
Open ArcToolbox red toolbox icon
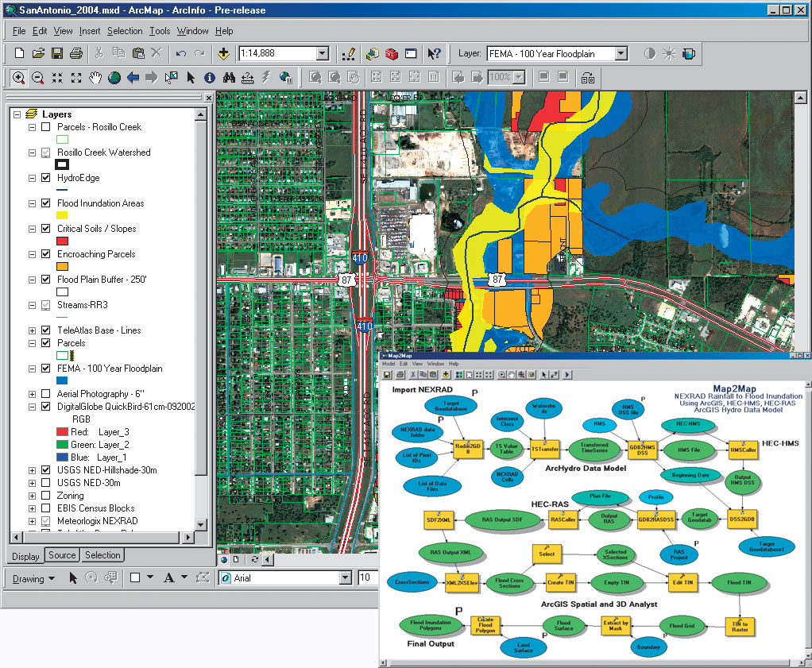pyautogui.click(x=391, y=54)
